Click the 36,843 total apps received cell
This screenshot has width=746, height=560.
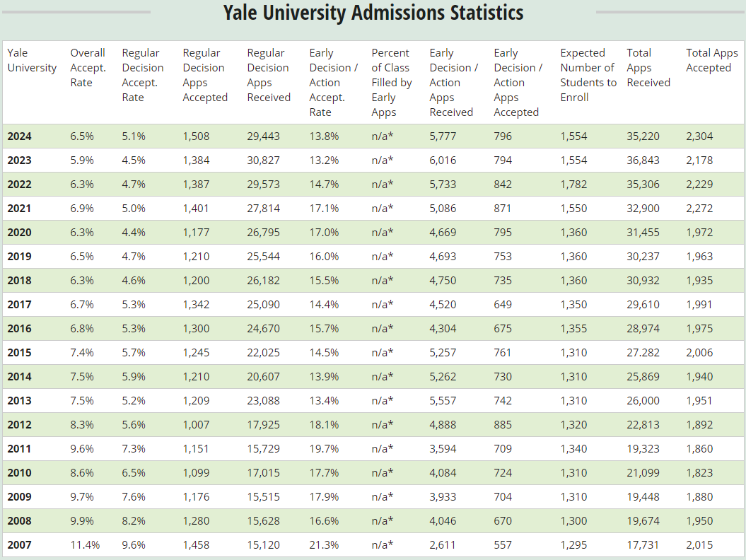pyautogui.click(x=643, y=161)
